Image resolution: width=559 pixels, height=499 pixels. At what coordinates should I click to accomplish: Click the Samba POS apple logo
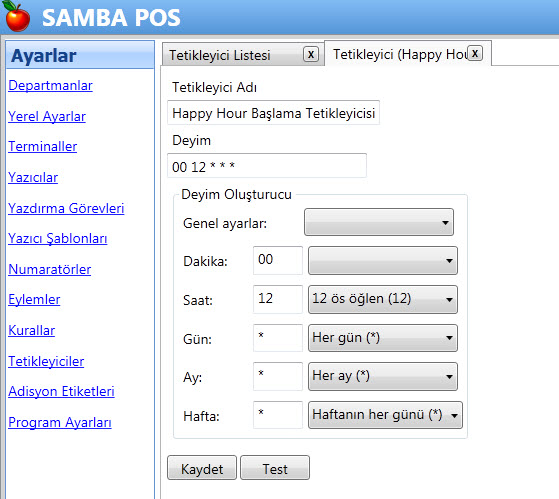pos(16,16)
